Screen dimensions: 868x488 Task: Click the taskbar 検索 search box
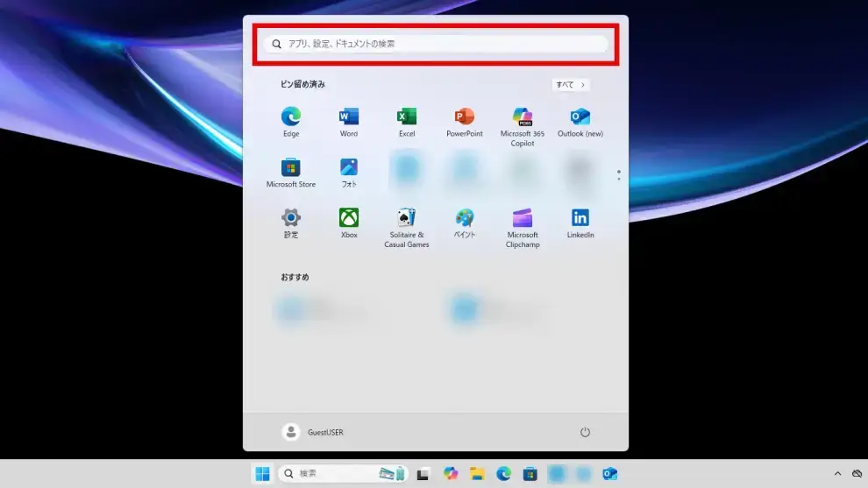(x=343, y=474)
